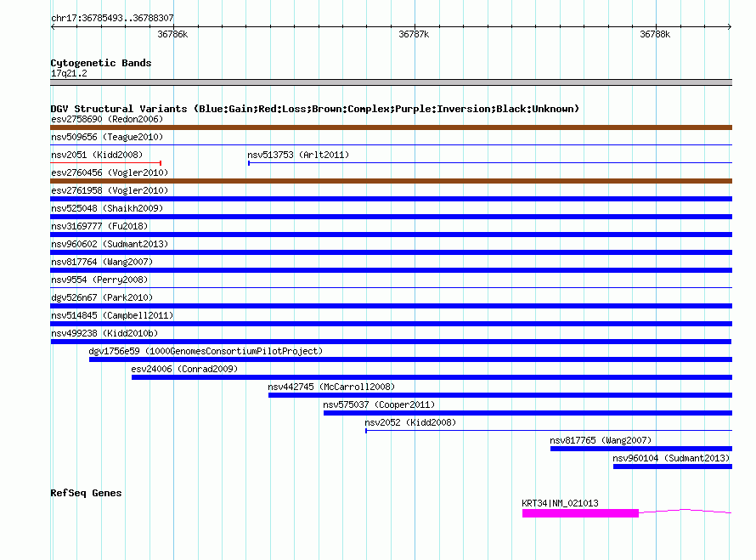Click the dgv1756e59 1000GenomesConsortiumPilotProject label
The height and width of the screenshot is (560, 756).
click(206, 351)
